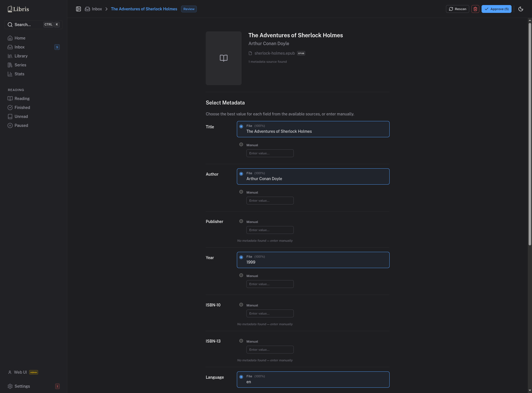Click the Unread book icon
The width and height of the screenshot is (532, 393).
click(x=10, y=117)
